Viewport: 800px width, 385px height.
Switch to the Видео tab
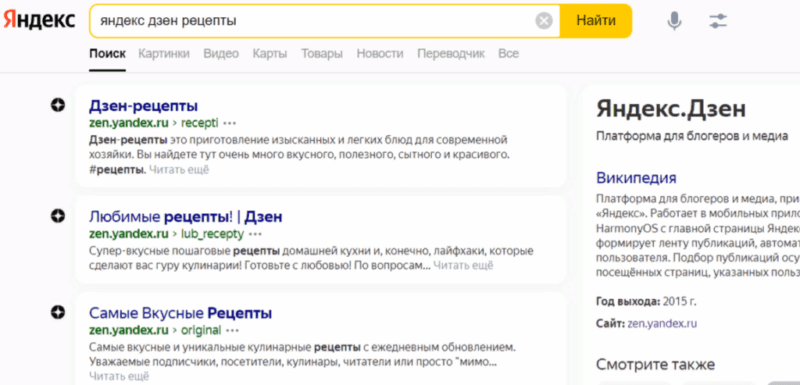[221, 54]
